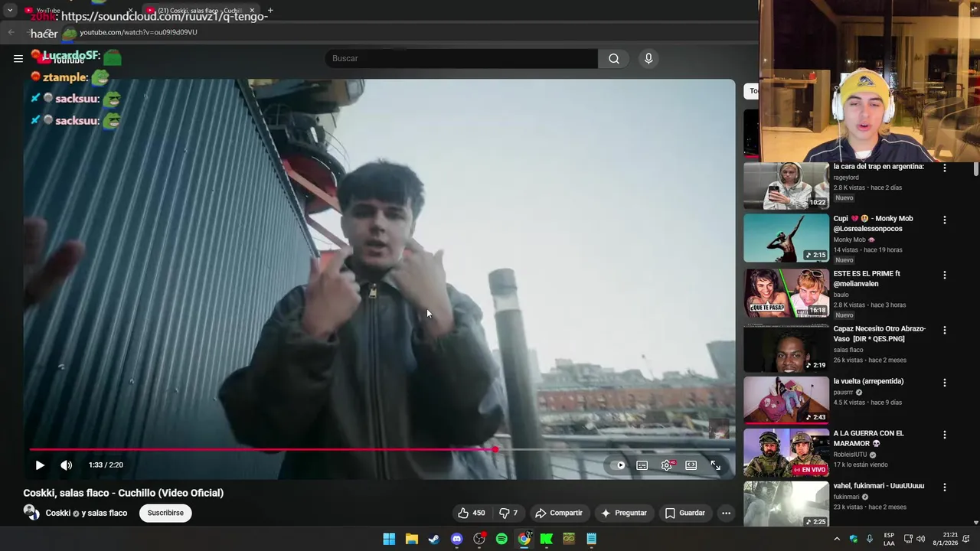
Task: Click the youtube.com address bar URL
Action: click(x=139, y=32)
